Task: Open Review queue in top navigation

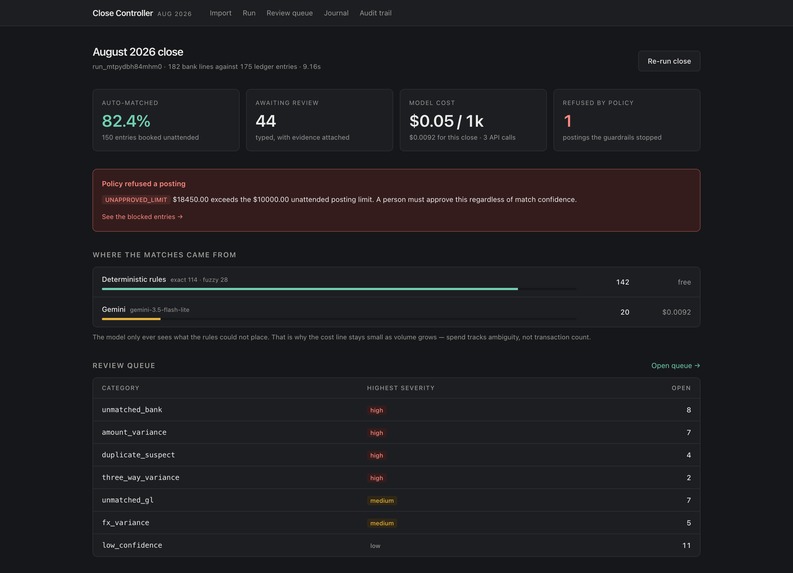Action: [289, 13]
